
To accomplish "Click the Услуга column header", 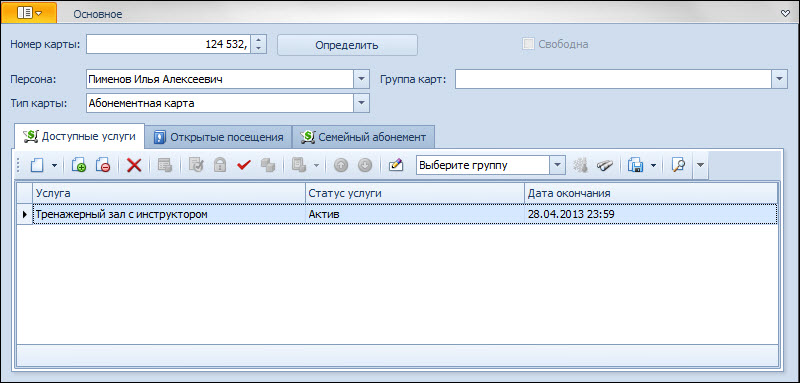I will point(169,193).
